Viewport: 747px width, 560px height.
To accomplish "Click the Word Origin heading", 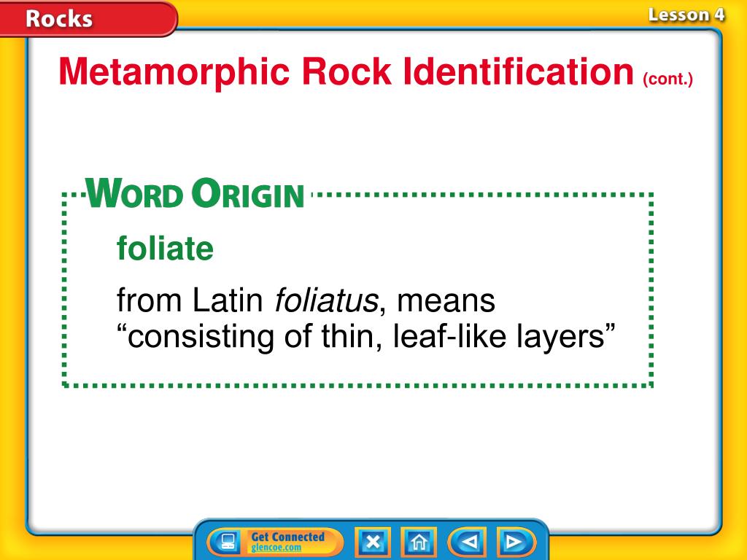I will pos(194,192).
